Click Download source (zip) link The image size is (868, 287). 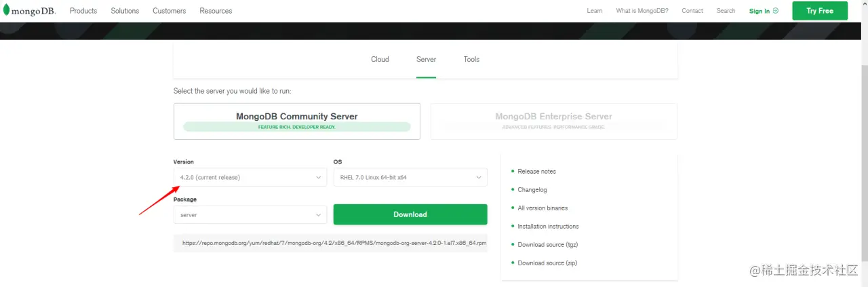[547, 263]
